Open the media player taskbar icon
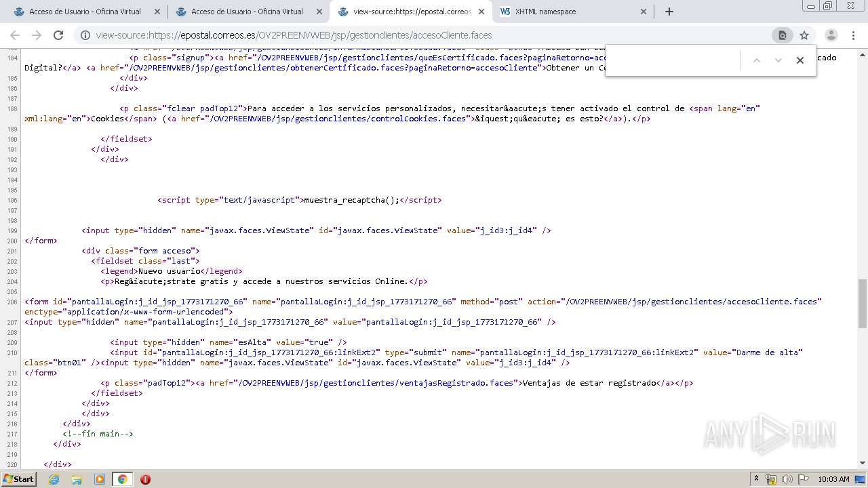The width and height of the screenshot is (868, 488). pyautogui.click(x=100, y=479)
